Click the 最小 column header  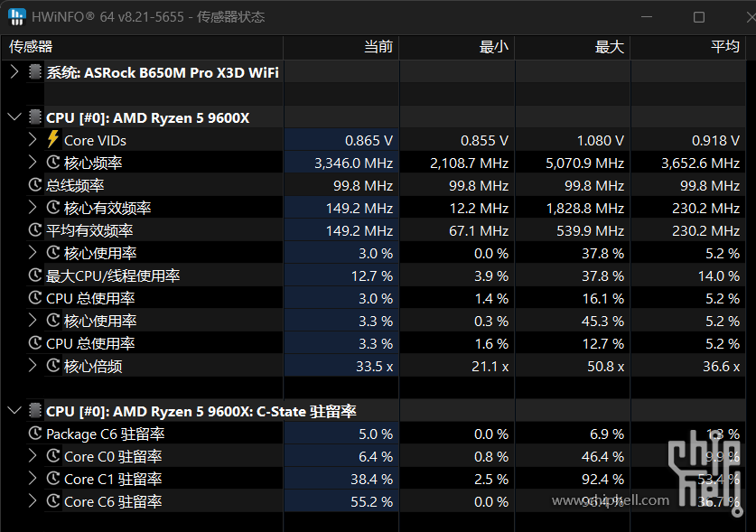[457, 47]
